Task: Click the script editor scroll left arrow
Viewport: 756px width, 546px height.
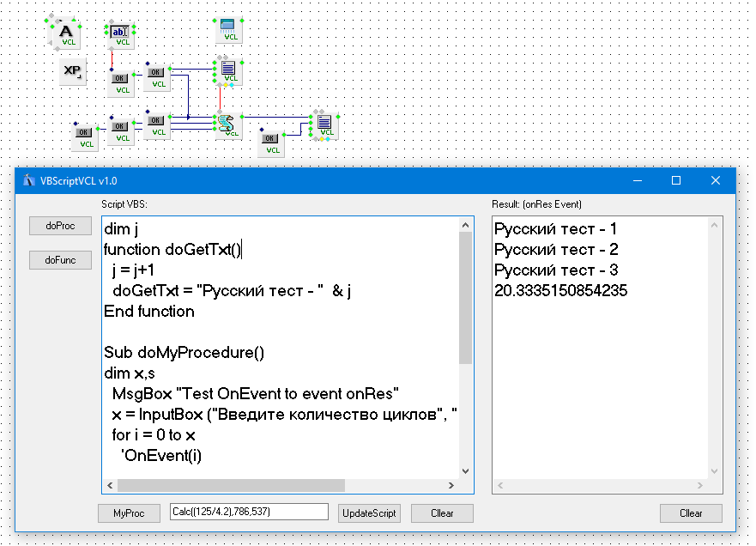Action: (x=110, y=485)
